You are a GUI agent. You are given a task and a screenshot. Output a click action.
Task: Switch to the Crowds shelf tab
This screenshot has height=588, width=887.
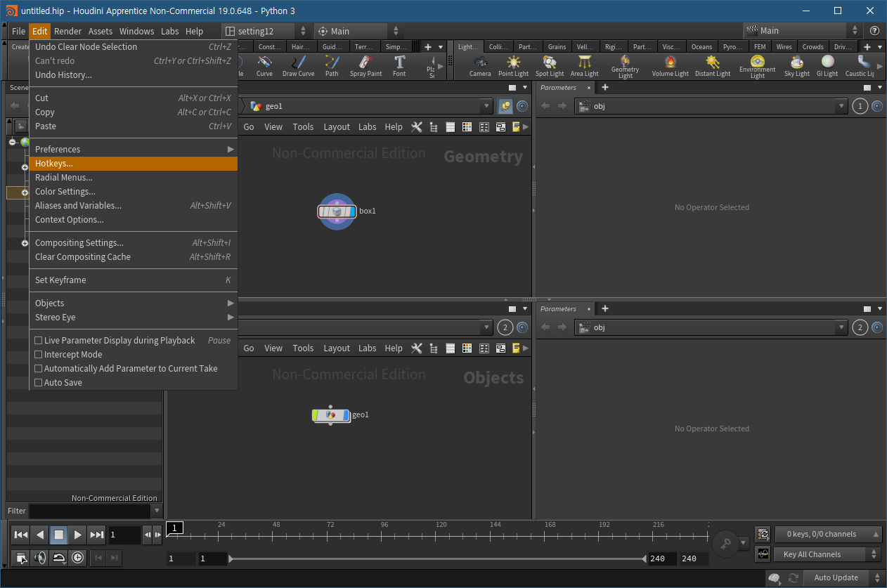pyautogui.click(x=812, y=47)
